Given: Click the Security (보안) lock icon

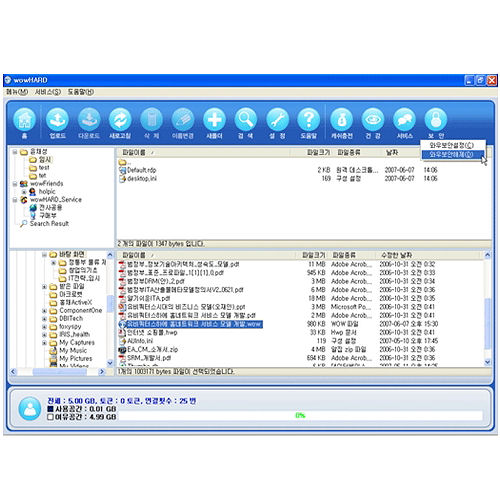Looking at the screenshot, I should point(436,120).
